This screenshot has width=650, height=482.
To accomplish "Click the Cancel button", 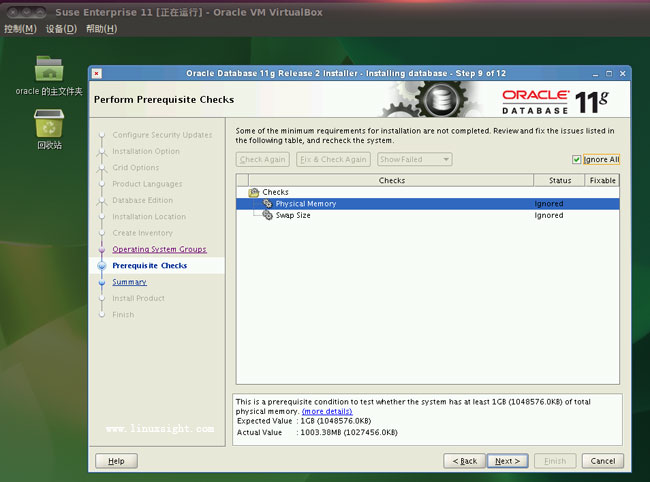I will [603, 461].
